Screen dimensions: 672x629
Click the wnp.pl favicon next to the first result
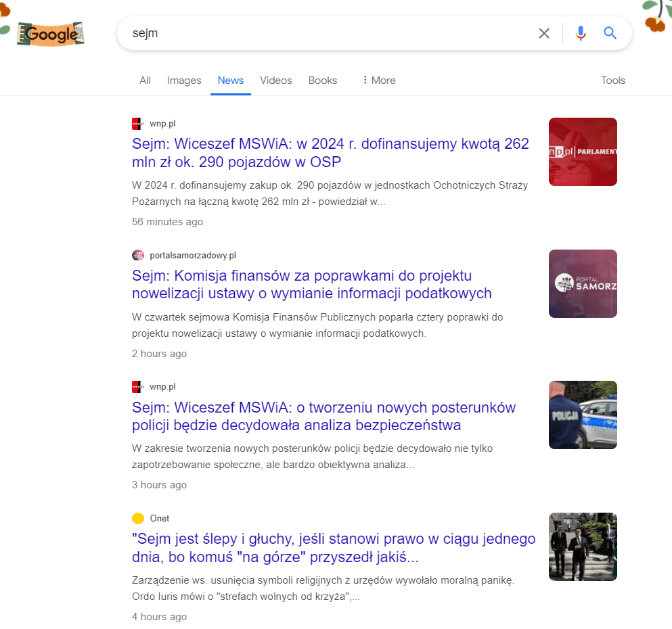coord(137,123)
